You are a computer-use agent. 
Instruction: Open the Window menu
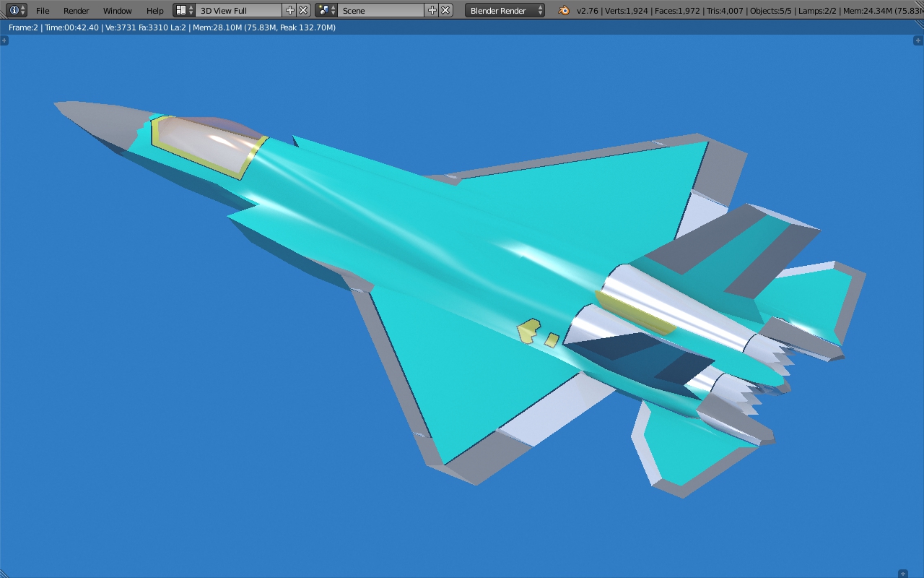tap(117, 11)
